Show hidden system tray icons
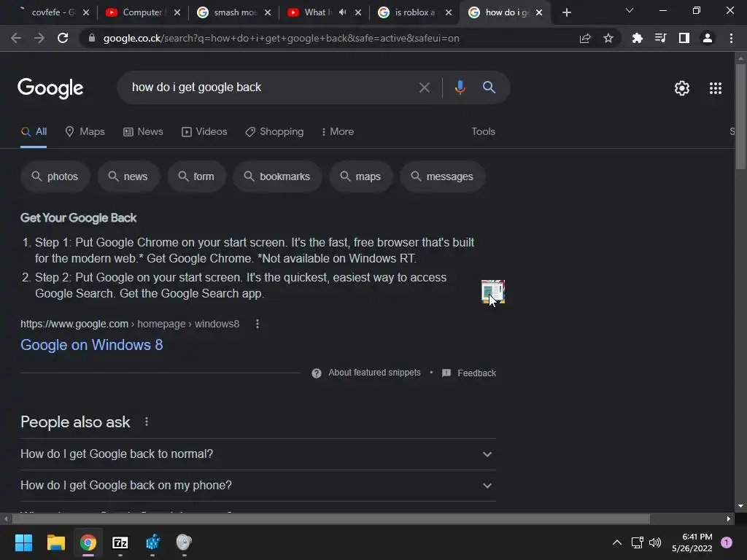 pyautogui.click(x=617, y=542)
